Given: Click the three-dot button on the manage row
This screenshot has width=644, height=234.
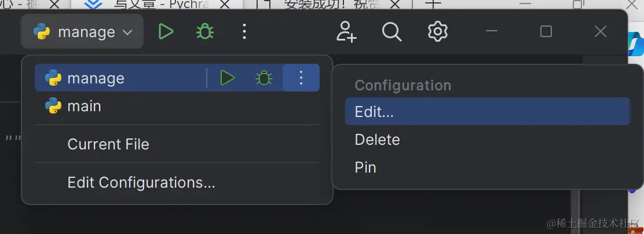Looking at the screenshot, I should [x=301, y=78].
